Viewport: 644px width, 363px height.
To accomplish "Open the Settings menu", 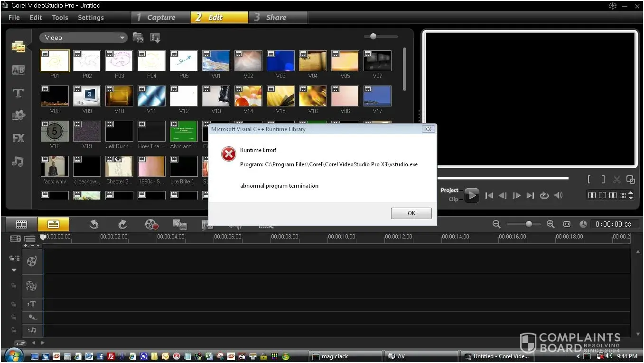I will [x=91, y=18].
